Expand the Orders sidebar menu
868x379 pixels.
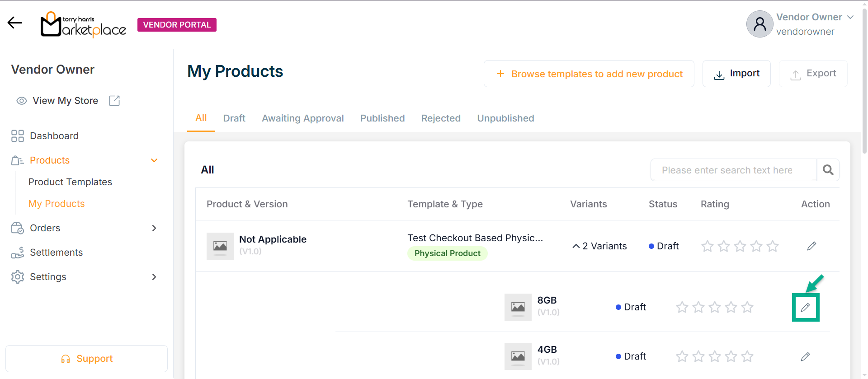tap(154, 228)
